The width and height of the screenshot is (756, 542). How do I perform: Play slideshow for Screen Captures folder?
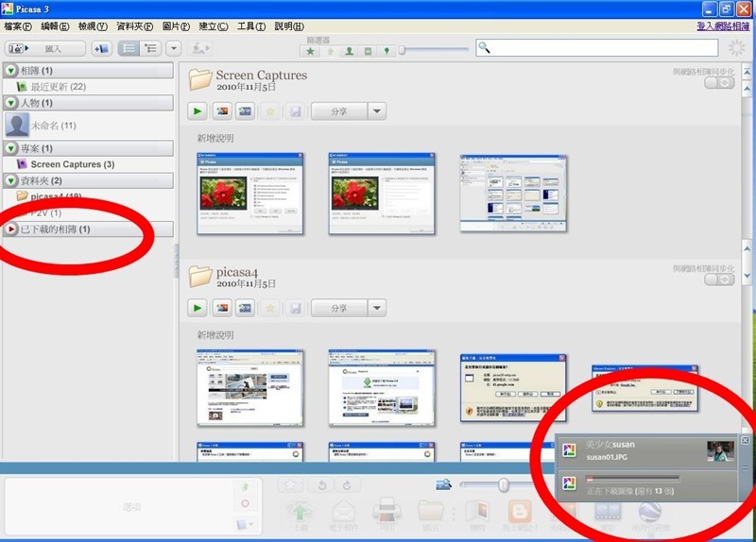pyautogui.click(x=198, y=111)
